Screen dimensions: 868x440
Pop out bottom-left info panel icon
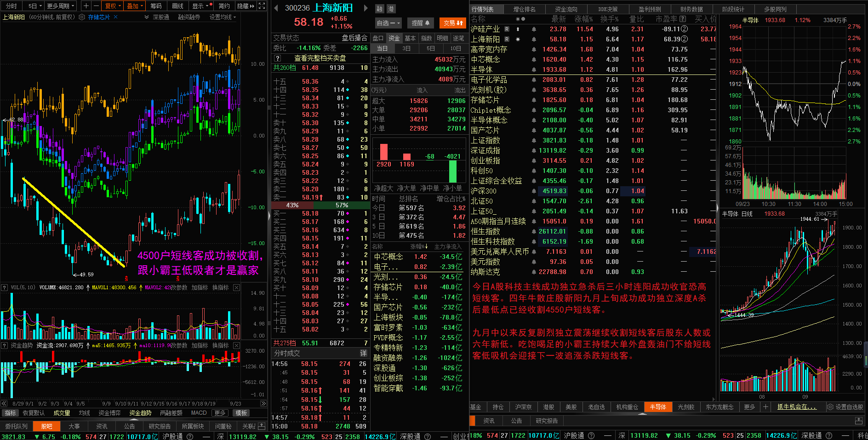coord(262,426)
